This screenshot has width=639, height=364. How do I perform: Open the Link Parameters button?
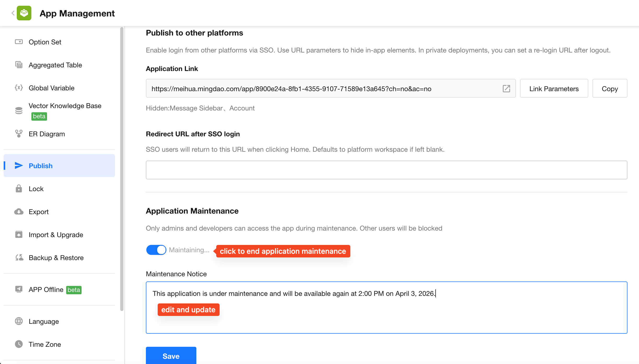pos(554,89)
